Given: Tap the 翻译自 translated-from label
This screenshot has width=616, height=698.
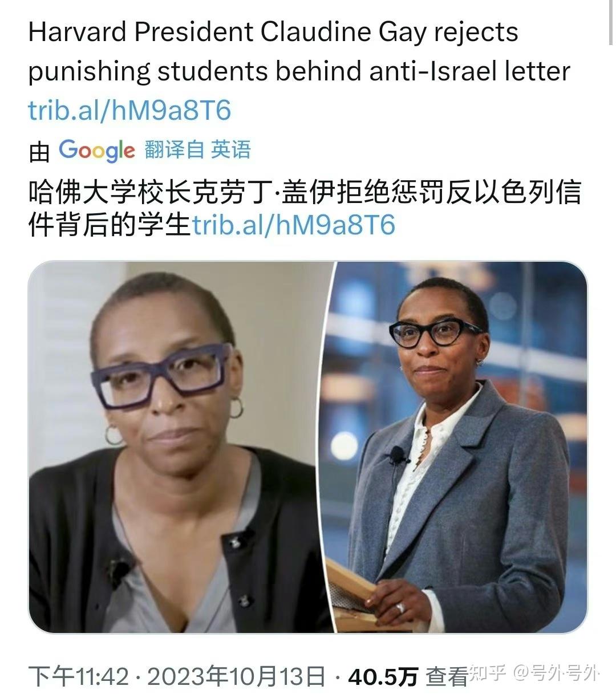Looking at the screenshot, I should [174, 150].
